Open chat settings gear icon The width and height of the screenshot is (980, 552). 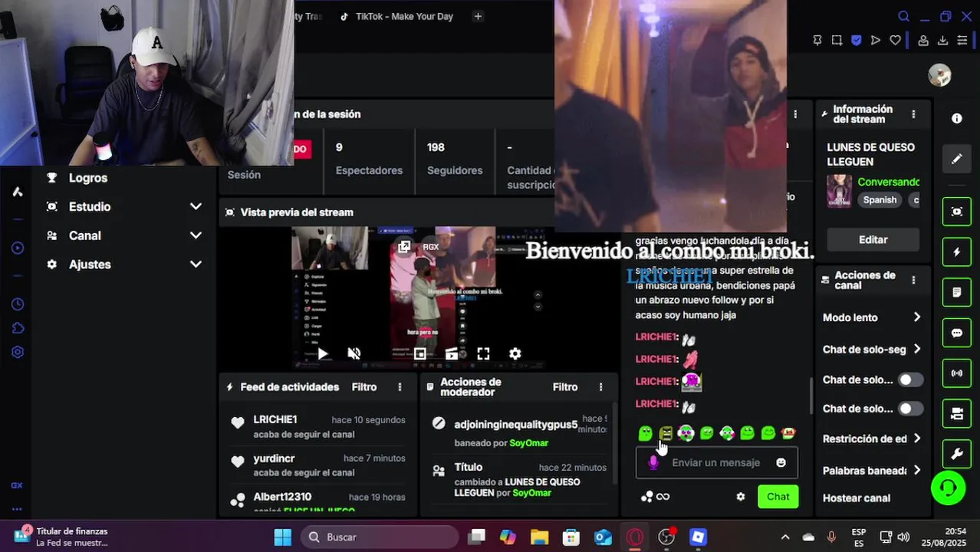[740, 497]
